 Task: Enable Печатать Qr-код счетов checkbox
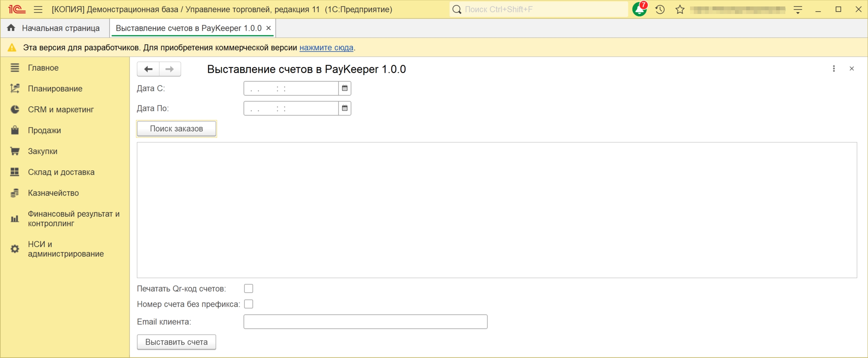coord(248,289)
